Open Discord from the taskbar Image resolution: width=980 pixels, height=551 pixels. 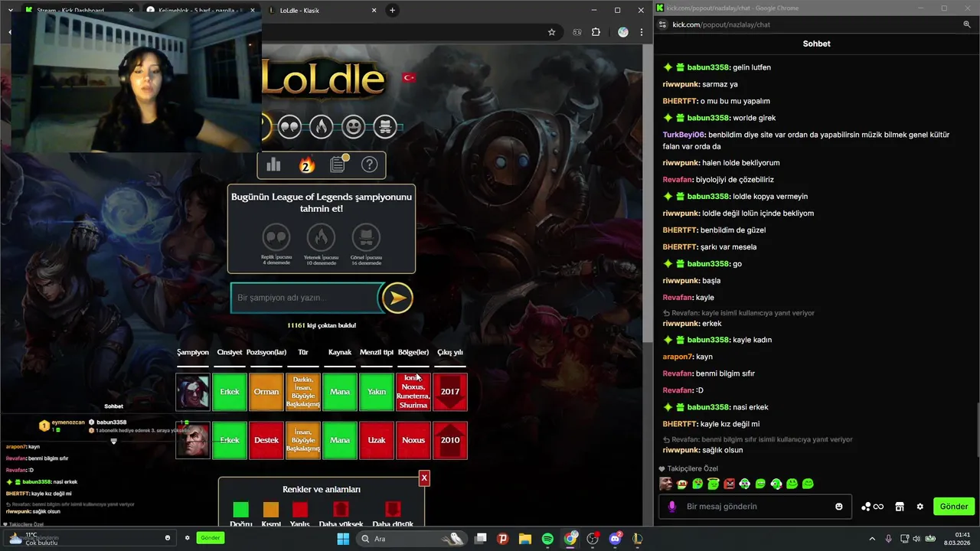pyautogui.click(x=615, y=539)
